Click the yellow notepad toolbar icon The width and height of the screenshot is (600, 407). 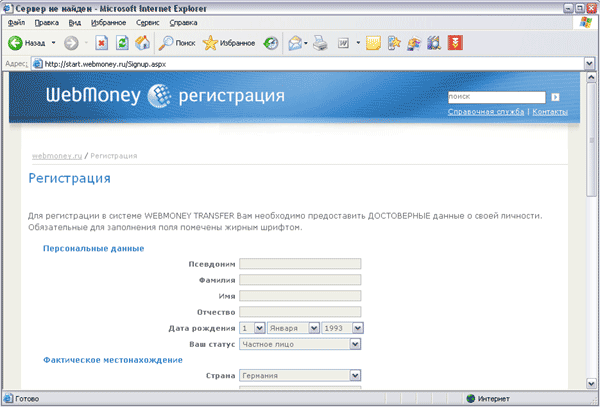click(373, 43)
